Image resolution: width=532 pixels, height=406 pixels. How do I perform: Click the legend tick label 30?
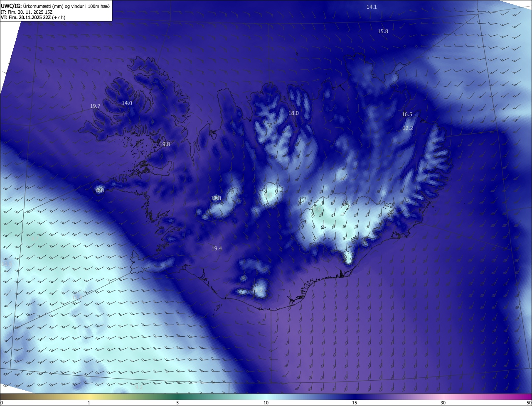(x=443, y=403)
